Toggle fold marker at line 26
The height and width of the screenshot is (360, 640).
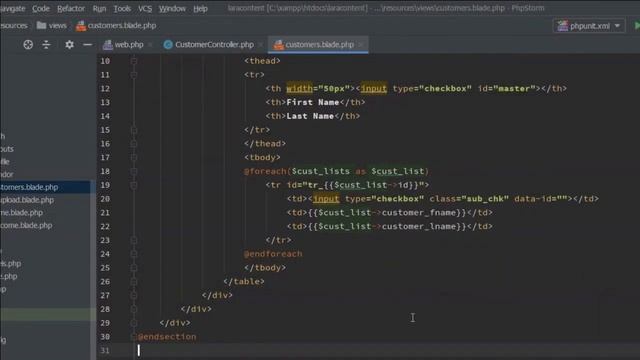[x=133, y=282]
